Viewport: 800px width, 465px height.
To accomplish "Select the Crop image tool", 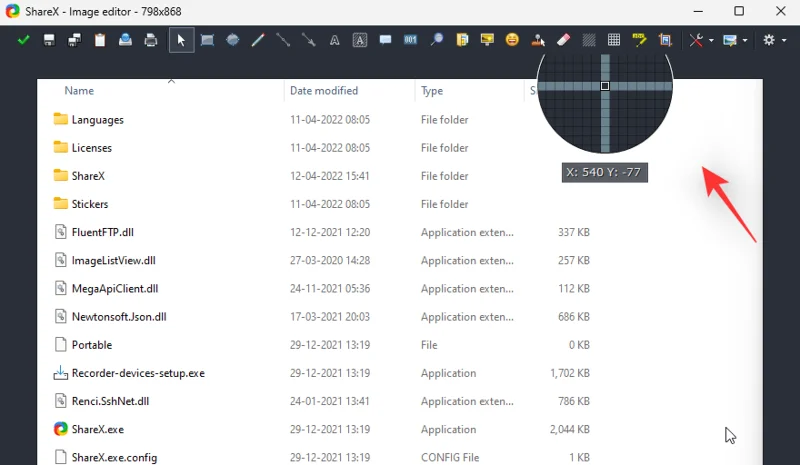I will tap(665, 40).
